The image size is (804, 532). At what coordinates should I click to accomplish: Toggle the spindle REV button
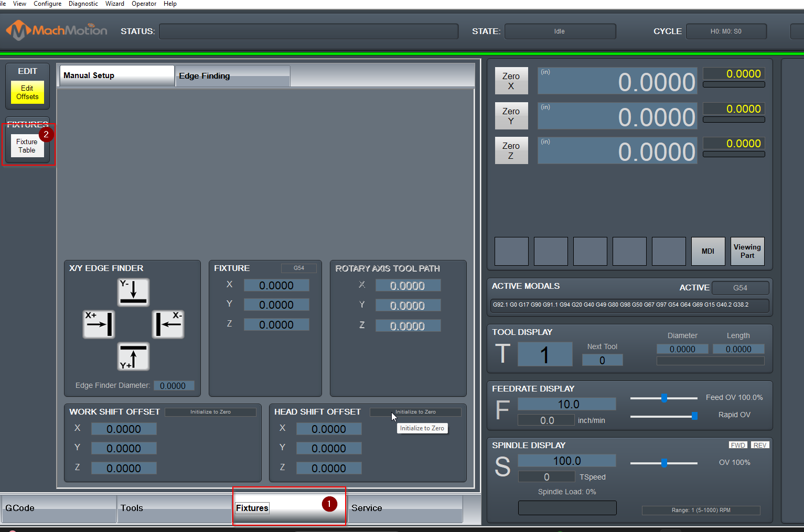click(759, 445)
